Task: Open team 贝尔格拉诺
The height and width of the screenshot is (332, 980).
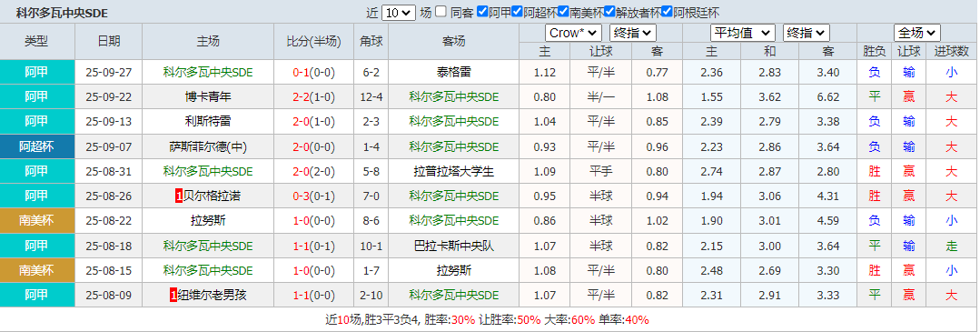Action: pyautogui.click(x=212, y=196)
